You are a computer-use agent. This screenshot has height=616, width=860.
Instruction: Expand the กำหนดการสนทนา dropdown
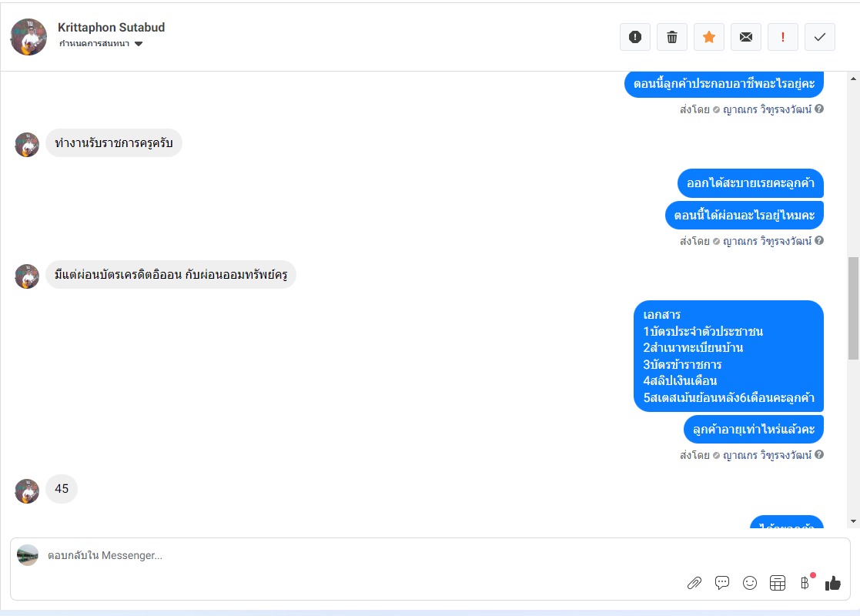tap(101, 44)
